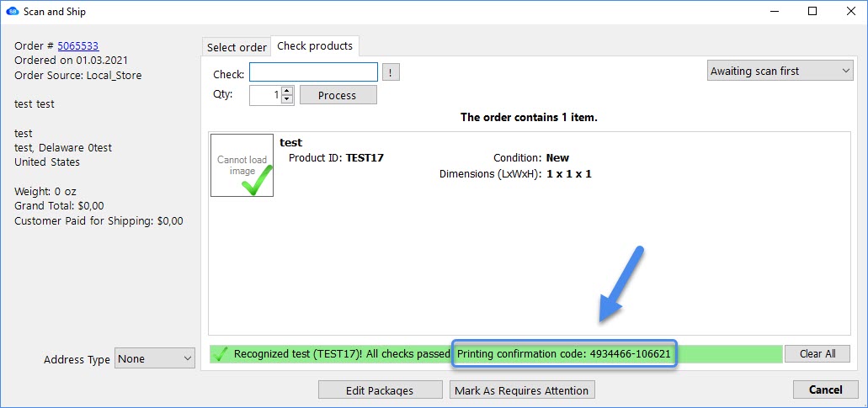Screen dimensions: 868x408
Task: Close the Scan and Ship window
Action: tap(849, 11)
